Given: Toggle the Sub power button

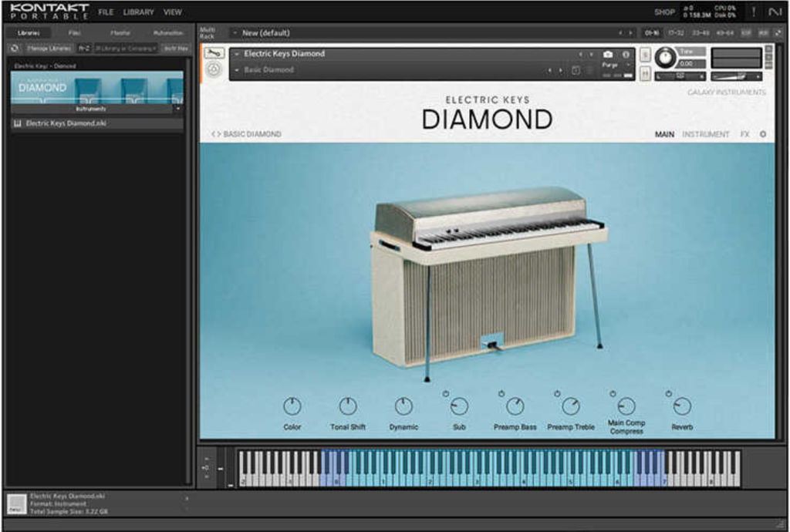Looking at the screenshot, I should [x=446, y=393].
